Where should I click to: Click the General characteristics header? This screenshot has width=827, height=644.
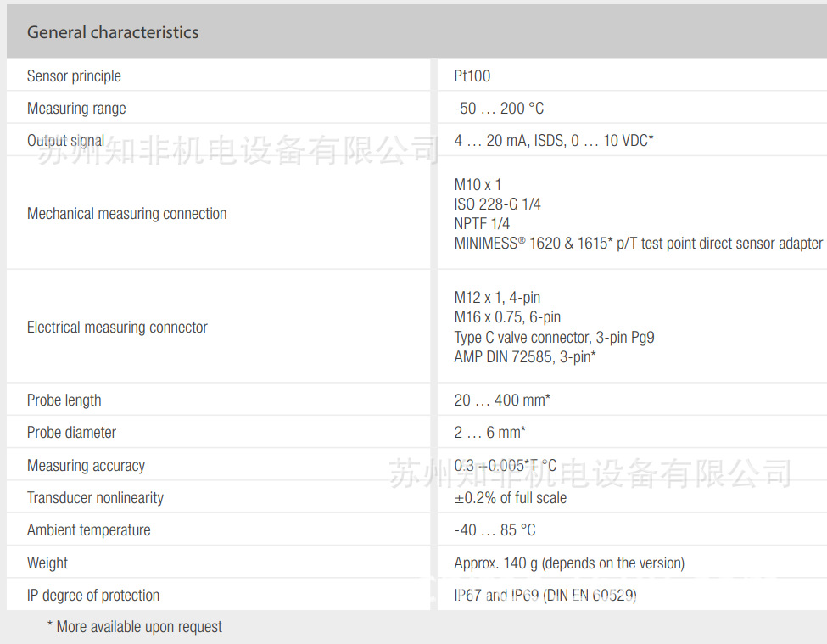click(x=113, y=32)
